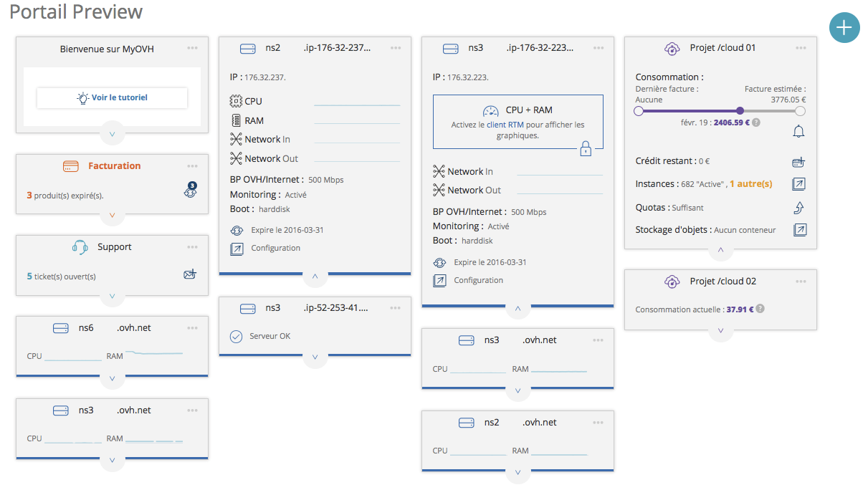Collapse the ns3 .ip-176-32-223 card

click(x=518, y=309)
